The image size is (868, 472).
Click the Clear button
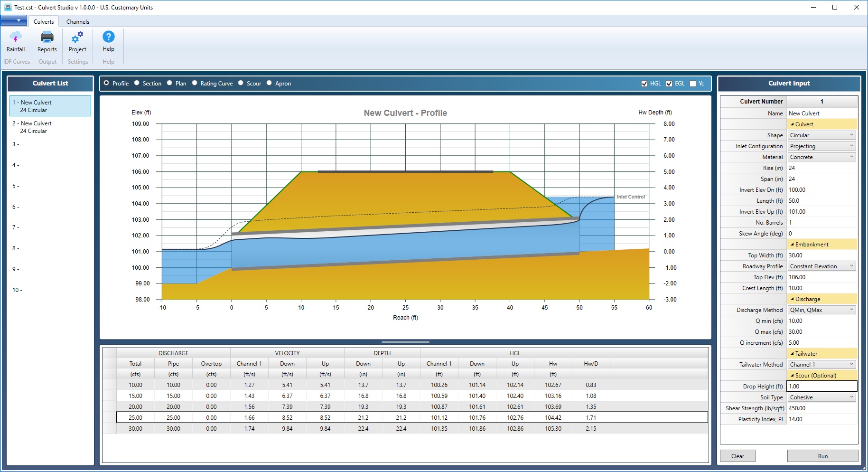(x=737, y=455)
